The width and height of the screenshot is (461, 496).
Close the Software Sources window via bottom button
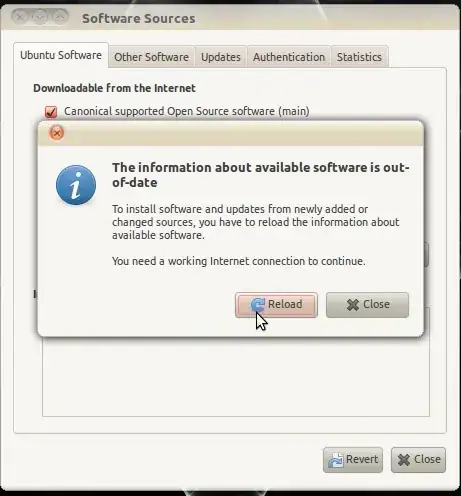point(418,460)
